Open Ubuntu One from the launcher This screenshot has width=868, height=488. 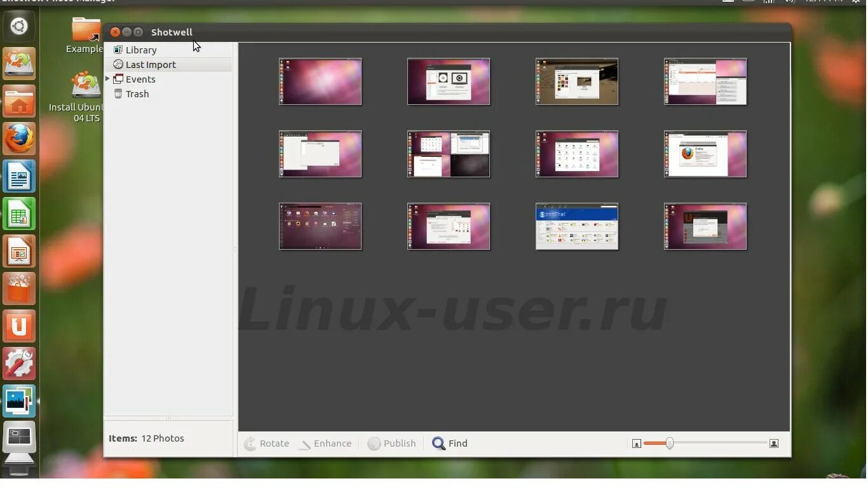(x=19, y=326)
